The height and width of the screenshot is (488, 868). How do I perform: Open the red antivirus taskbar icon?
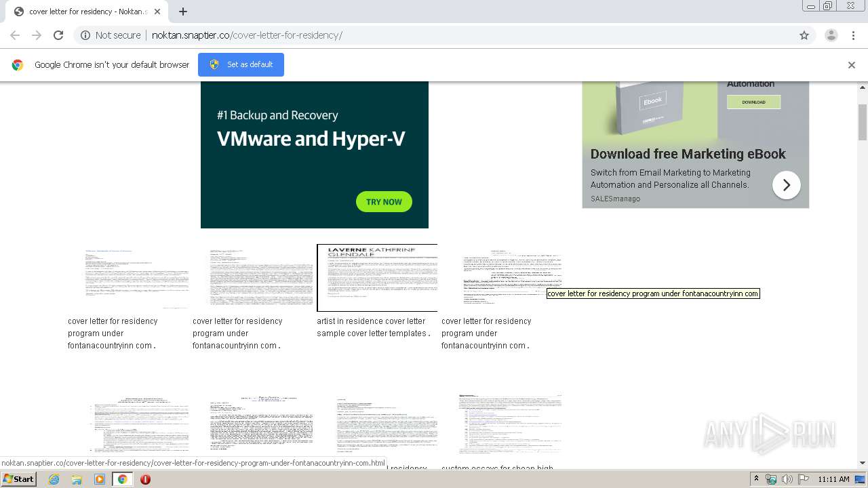tap(145, 479)
